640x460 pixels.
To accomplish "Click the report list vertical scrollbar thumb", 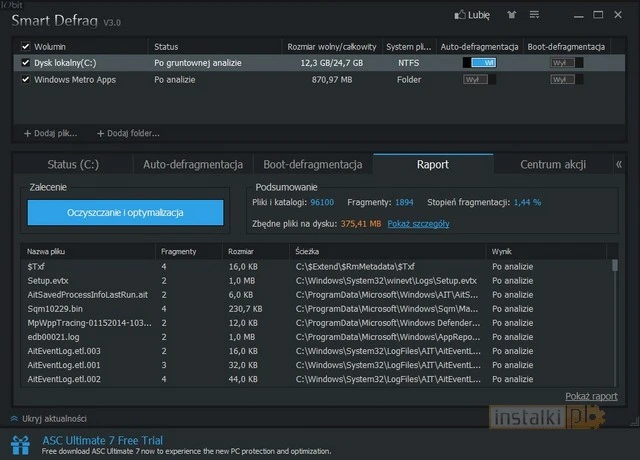I will click(x=615, y=265).
